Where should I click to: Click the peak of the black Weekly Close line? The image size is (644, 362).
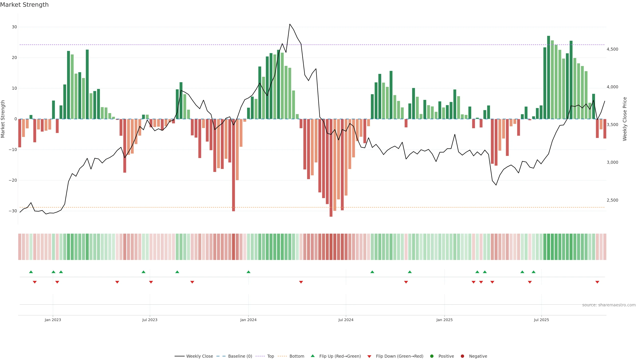click(x=290, y=24)
